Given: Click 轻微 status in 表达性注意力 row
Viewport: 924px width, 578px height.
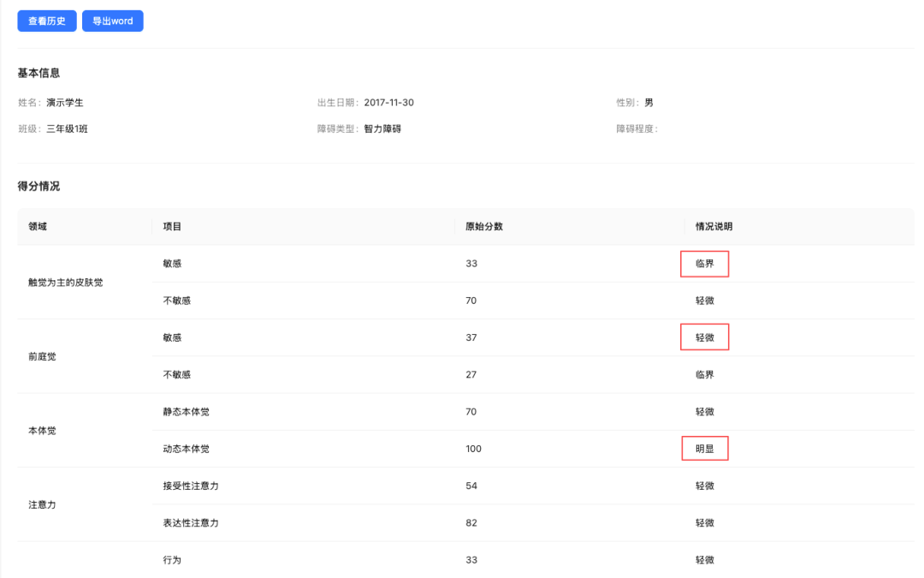Looking at the screenshot, I should (705, 523).
